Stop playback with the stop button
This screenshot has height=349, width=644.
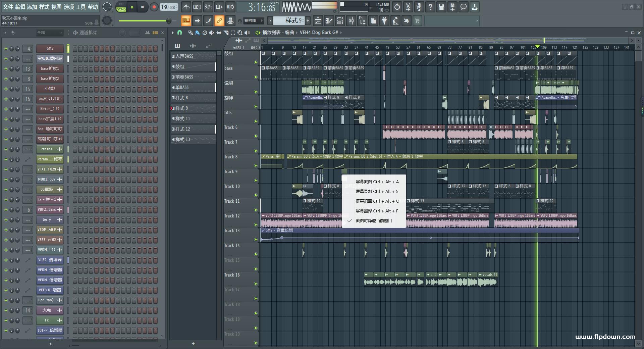(x=143, y=7)
